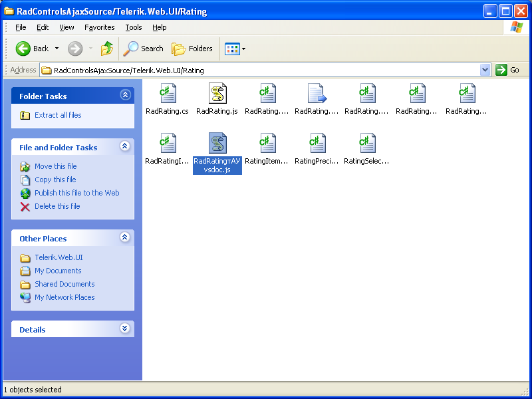Select the RatingItem... C# file icon
Viewport: 532px width, 399px height.
pyautogui.click(x=268, y=143)
